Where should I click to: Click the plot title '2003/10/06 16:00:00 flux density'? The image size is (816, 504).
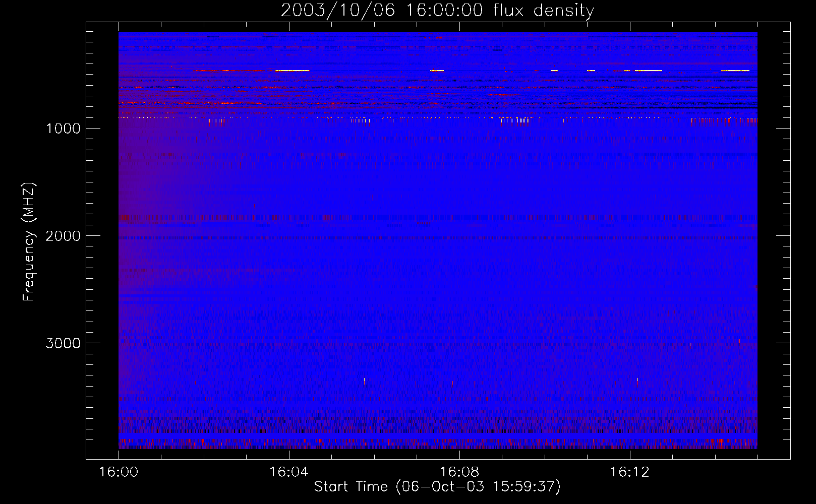[437, 11]
